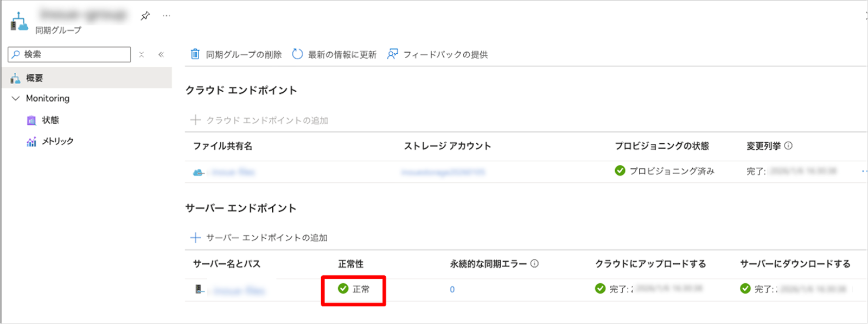Click the persistent sync error count 0

tap(452, 289)
